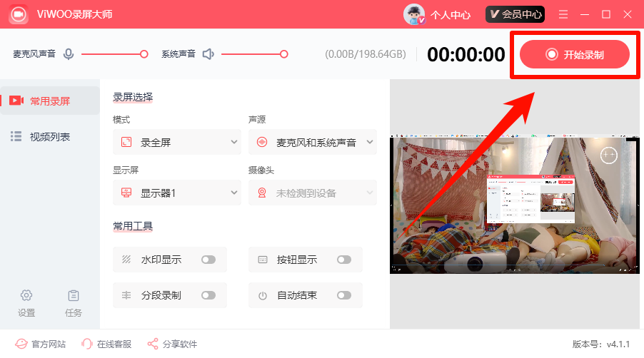The width and height of the screenshot is (644, 358).
Task: Click the segment recording icon
Action: click(x=126, y=295)
